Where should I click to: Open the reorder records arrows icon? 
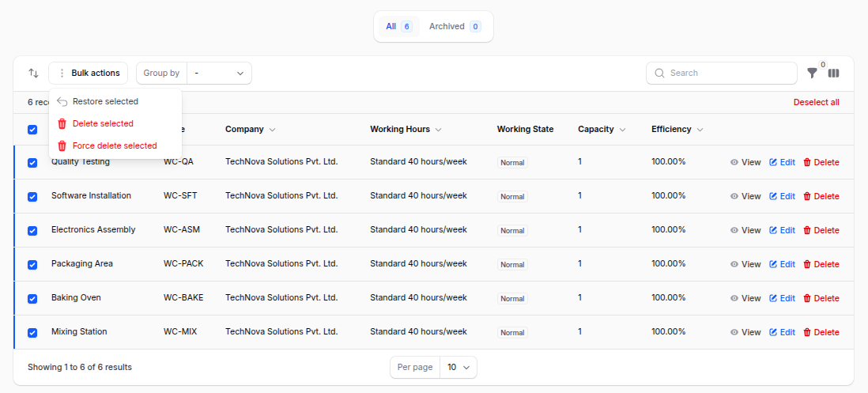click(x=34, y=73)
